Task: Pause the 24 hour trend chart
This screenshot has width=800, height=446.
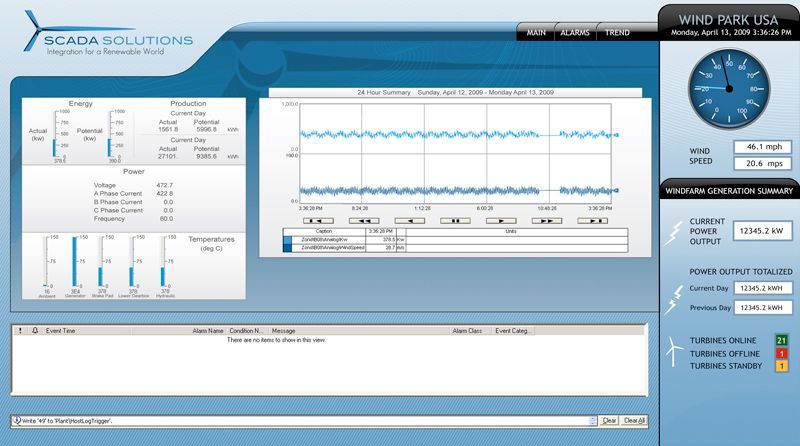Action: [455, 220]
